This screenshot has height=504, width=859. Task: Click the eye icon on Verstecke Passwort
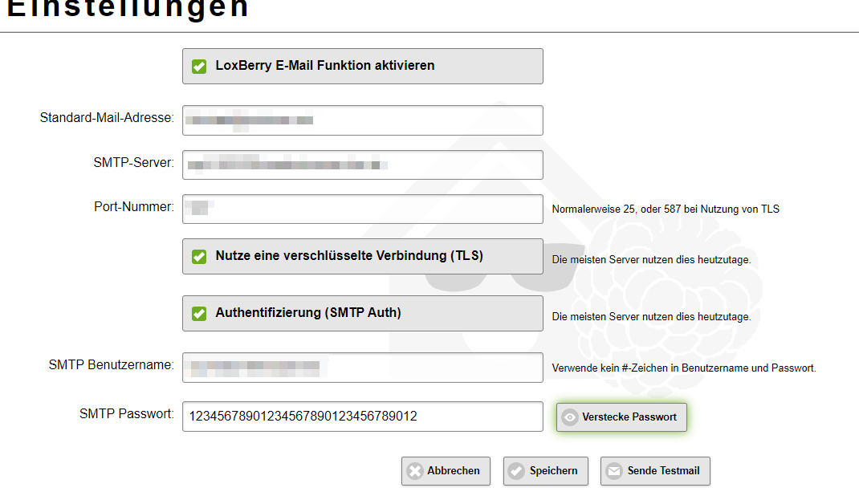point(570,417)
